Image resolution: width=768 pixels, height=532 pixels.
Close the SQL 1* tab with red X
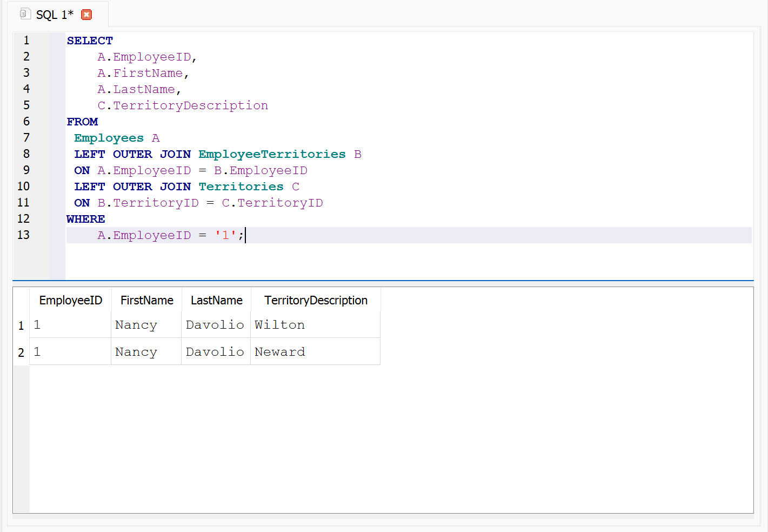86,15
